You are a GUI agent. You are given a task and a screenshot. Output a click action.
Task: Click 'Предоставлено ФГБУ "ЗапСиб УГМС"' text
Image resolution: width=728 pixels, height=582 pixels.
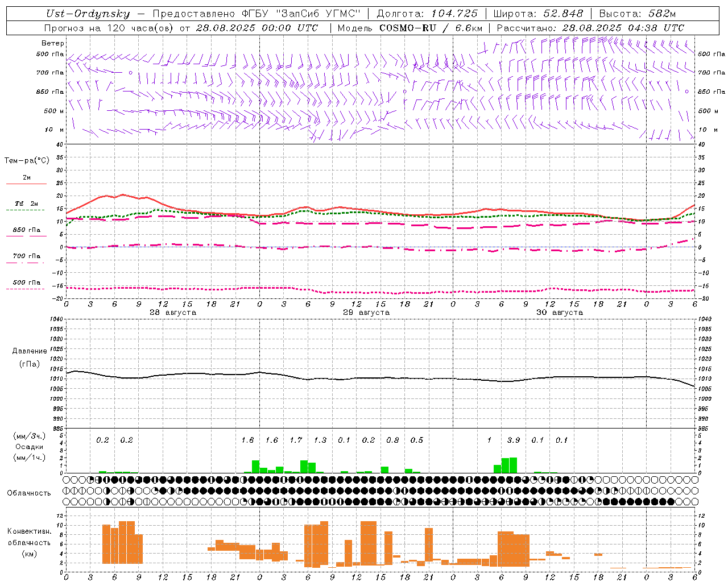[x=257, y=14]
